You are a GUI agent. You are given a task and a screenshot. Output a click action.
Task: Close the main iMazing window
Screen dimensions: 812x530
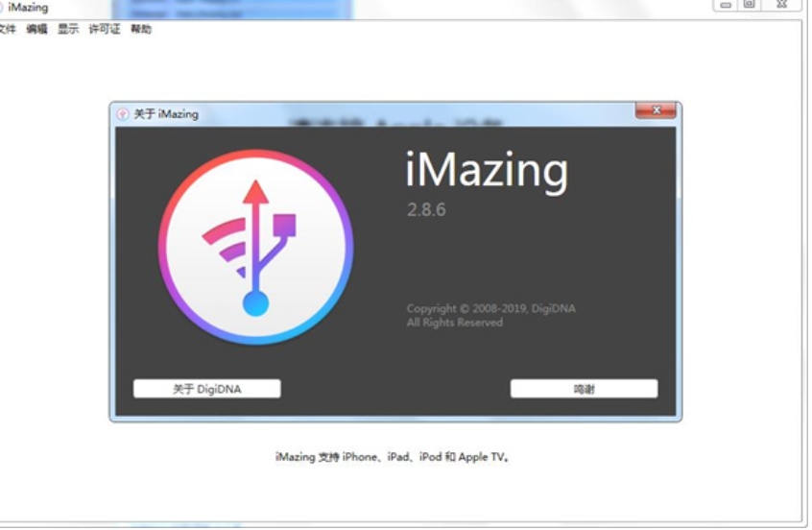coord(782,5)
